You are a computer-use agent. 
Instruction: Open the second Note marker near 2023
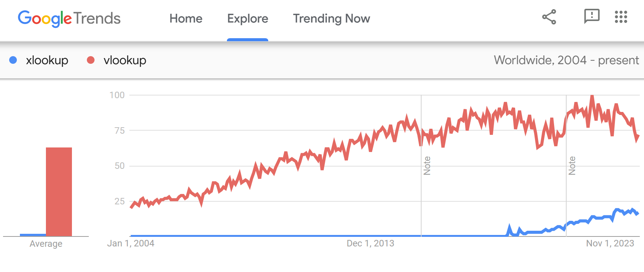[572, 166]
